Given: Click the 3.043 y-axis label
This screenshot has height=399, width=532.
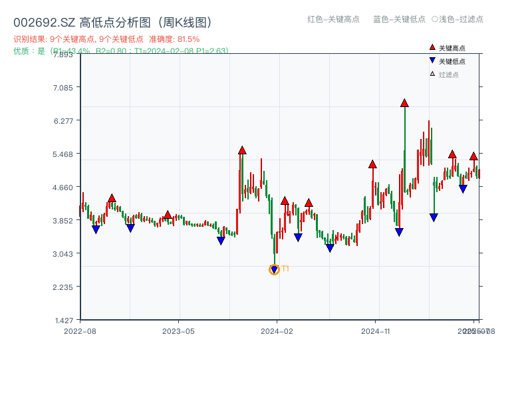Looking at the screenshot, I should (63, 254).
